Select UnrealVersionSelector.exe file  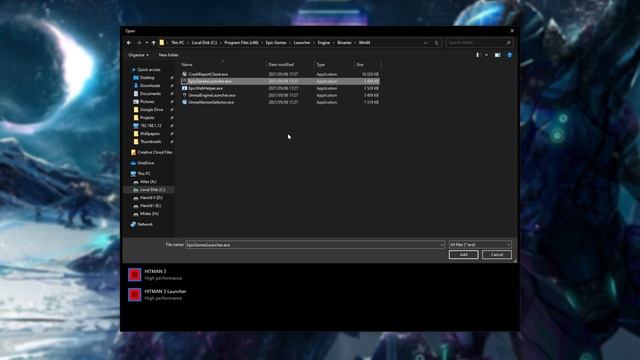(x=280, y=102)
